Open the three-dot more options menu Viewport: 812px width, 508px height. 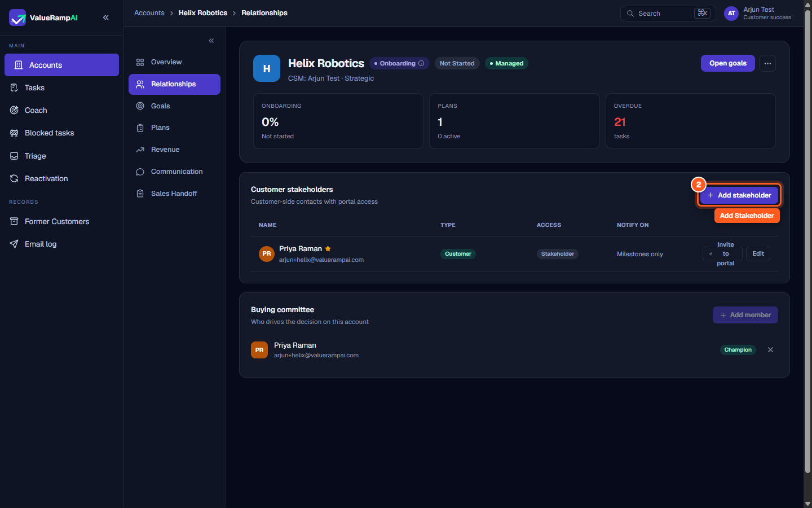point(767,63)
